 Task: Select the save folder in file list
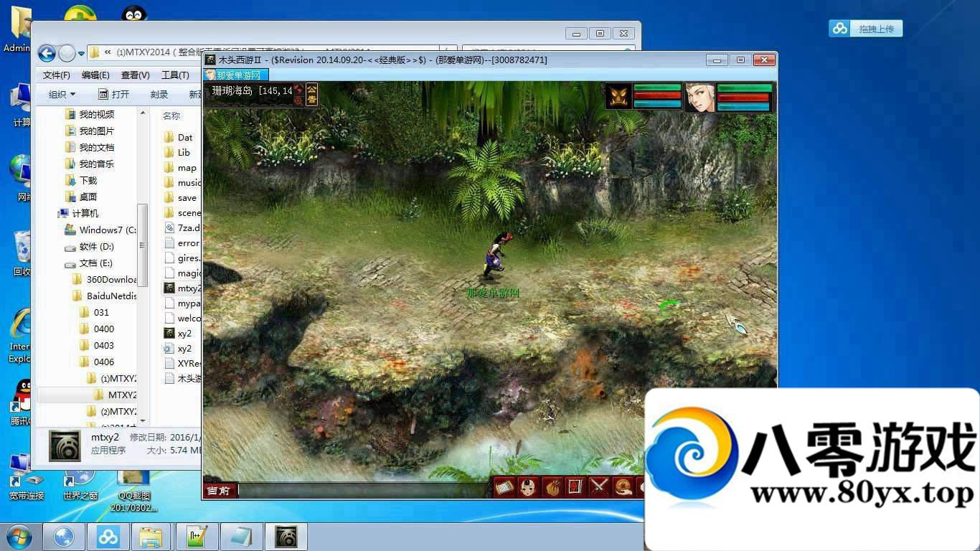179,197
